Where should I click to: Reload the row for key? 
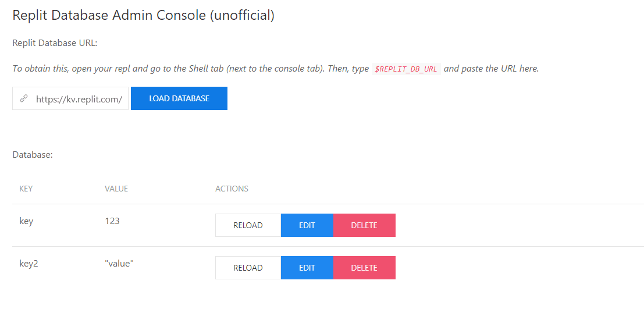tap(248, 225)
